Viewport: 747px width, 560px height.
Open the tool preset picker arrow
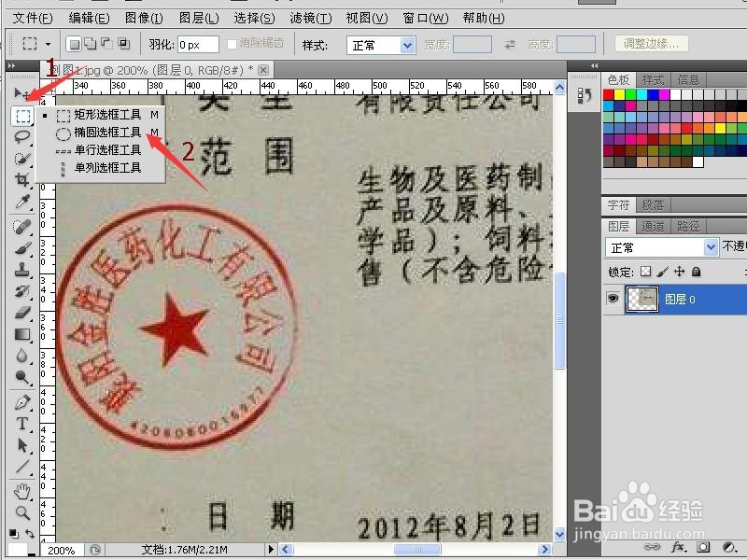click(x=49, y=44)
